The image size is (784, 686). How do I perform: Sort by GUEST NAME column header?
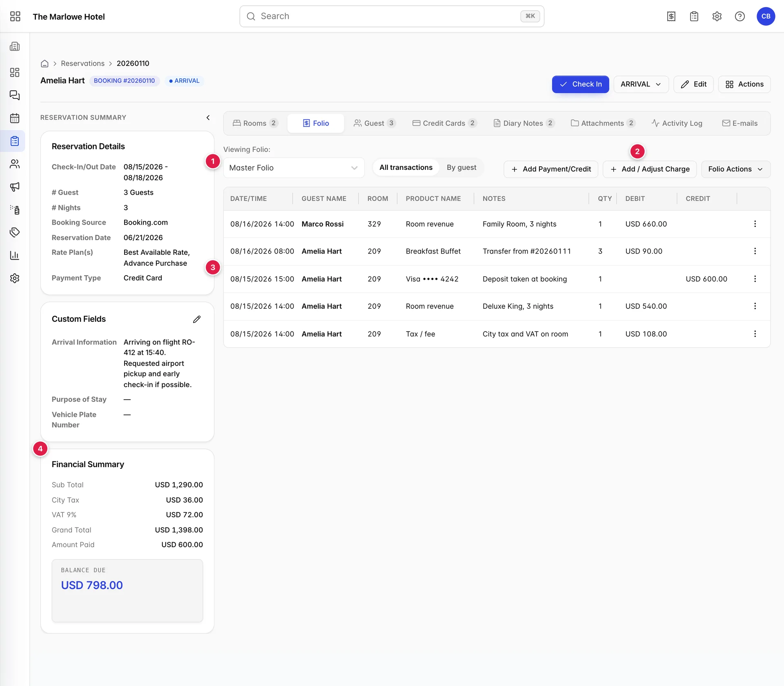pos(324,199)
